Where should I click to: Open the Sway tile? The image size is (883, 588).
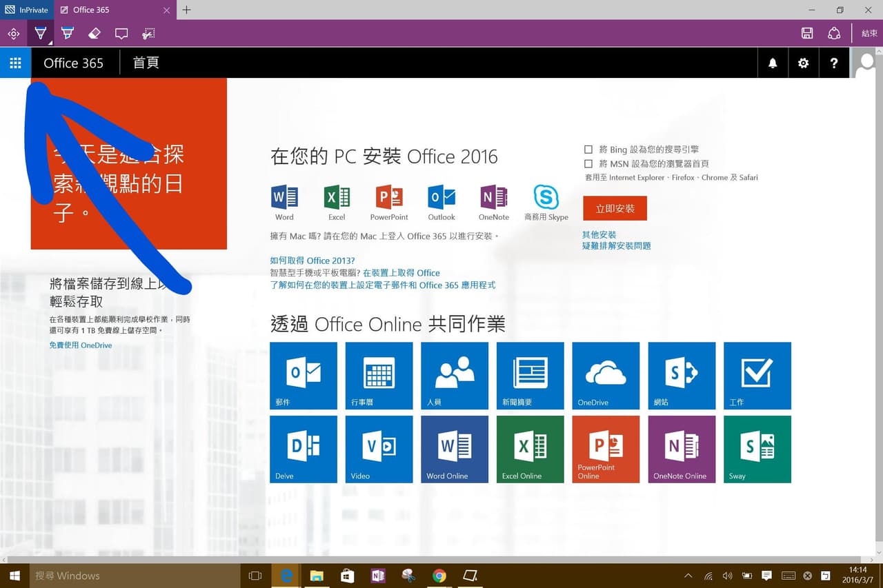[x=757, y=449]
